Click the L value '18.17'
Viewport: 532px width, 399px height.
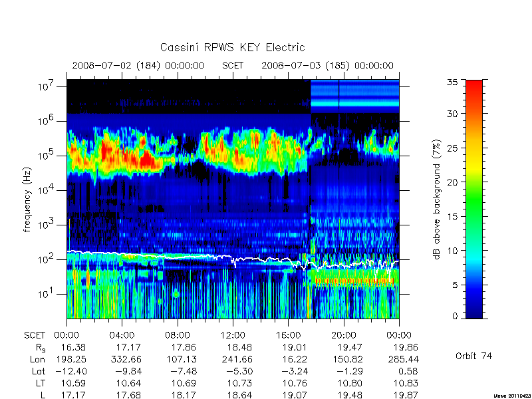tap(184, 395)
